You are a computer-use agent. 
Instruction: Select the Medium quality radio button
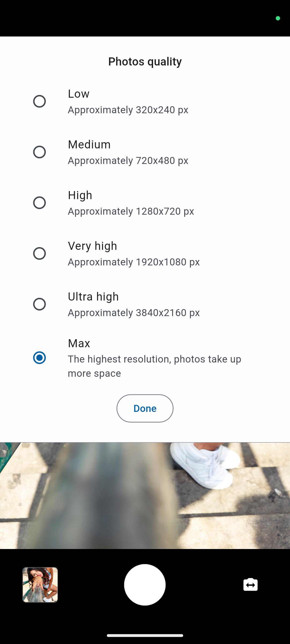pyautogui.click(x=39, y=152)
